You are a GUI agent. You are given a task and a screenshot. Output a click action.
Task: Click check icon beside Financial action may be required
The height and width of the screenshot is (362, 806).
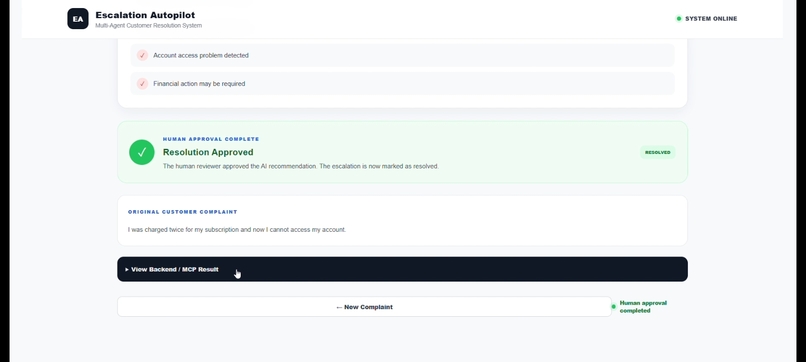pyautogui.click(x=142, y=83)
